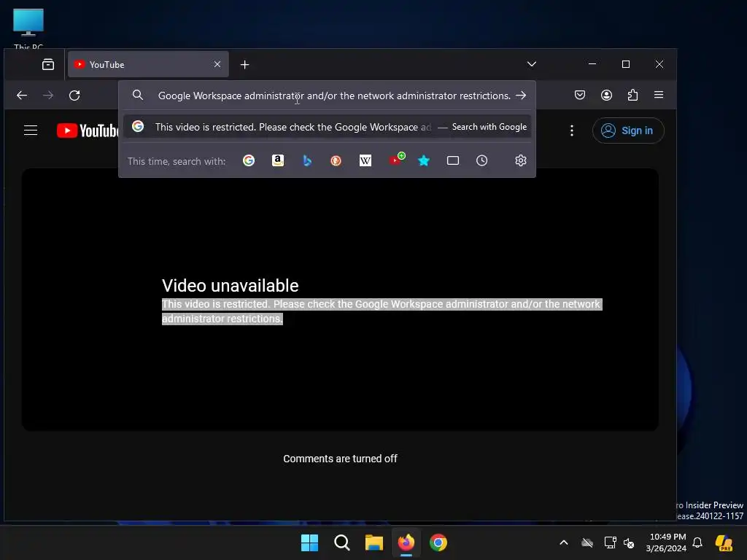
Task: Open clock showing 10:49 PM
Action: (665, 542)
